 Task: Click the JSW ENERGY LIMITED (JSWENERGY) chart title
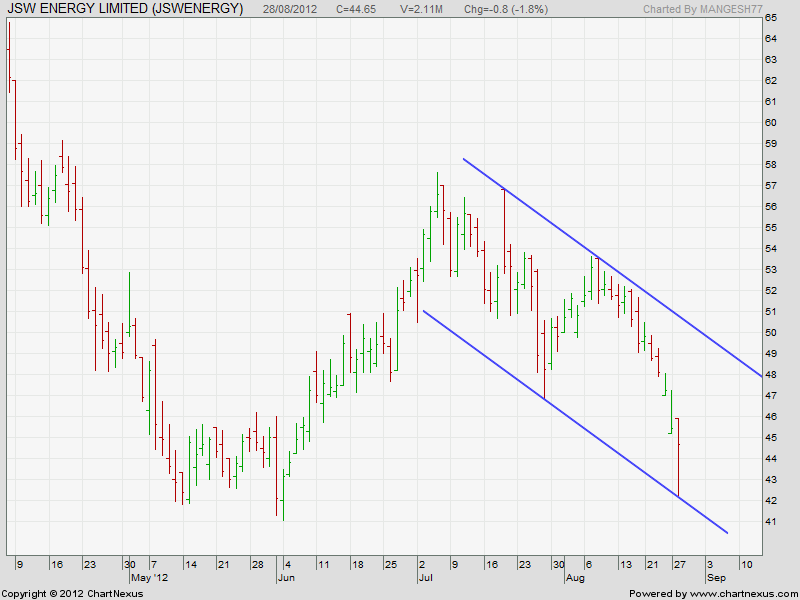pos(126,9)
